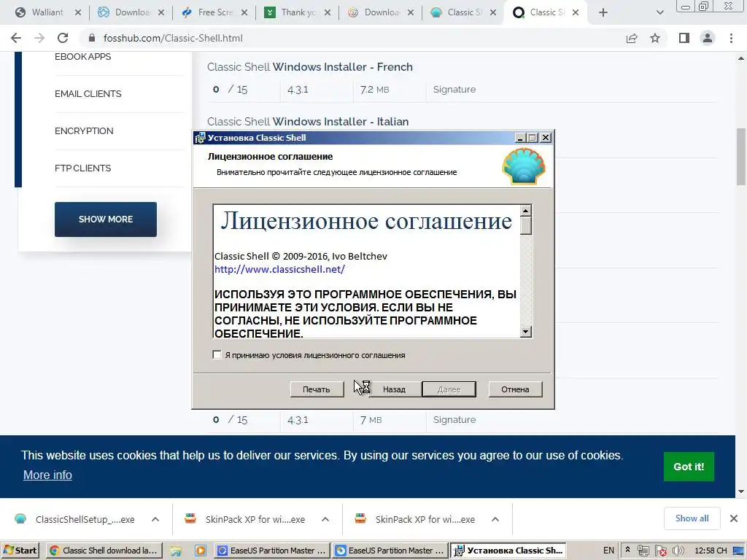The image size is (747, 560).
Task: Close the downloads bar
Action: click(734, 518)
